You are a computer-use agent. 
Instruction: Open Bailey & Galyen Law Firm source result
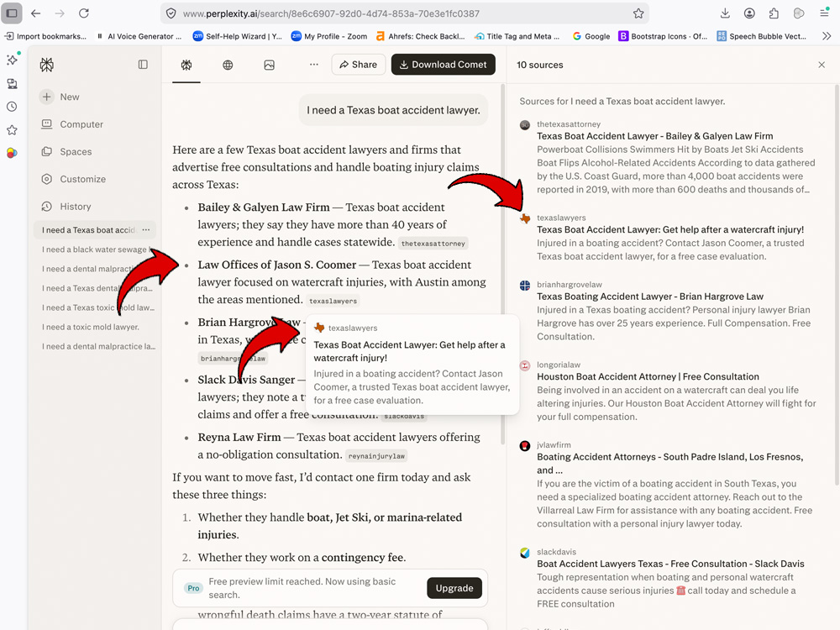654,136
